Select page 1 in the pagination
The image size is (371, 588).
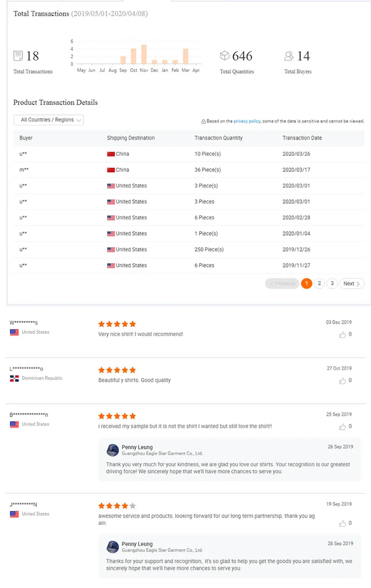point(306,284)
